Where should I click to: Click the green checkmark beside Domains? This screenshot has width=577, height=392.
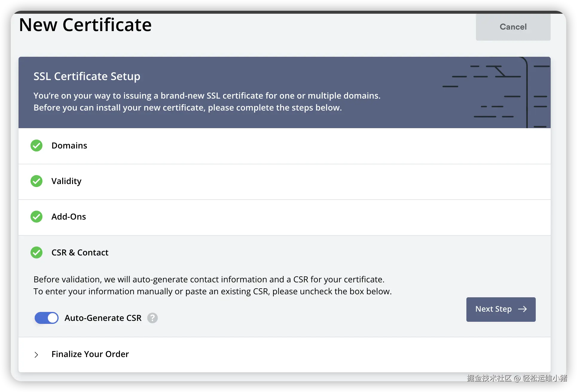[36, 146]
